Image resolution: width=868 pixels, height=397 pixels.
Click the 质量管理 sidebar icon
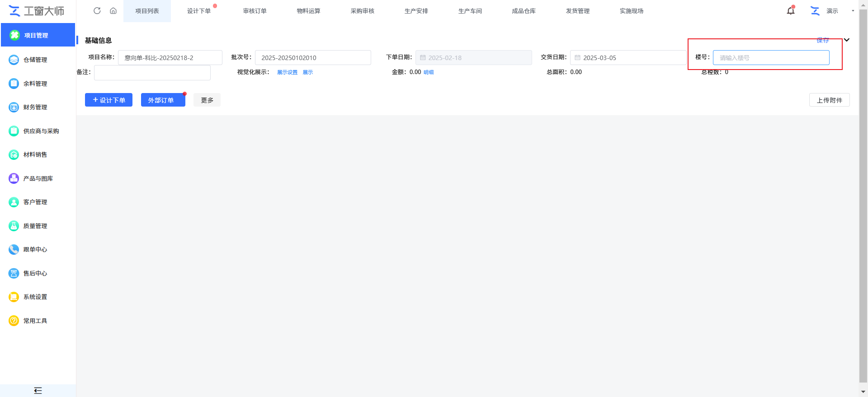14,226
